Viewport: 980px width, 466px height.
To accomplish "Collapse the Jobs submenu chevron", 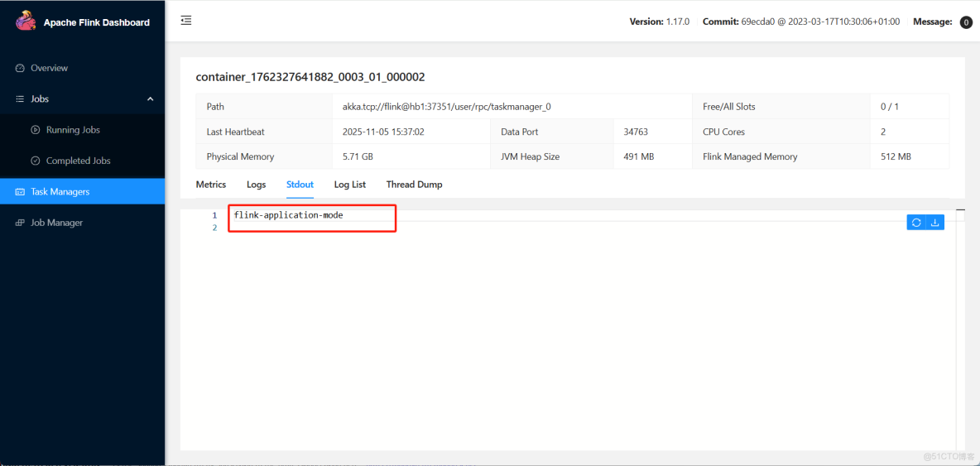I will pyautogui.click(x=150, y=98).
